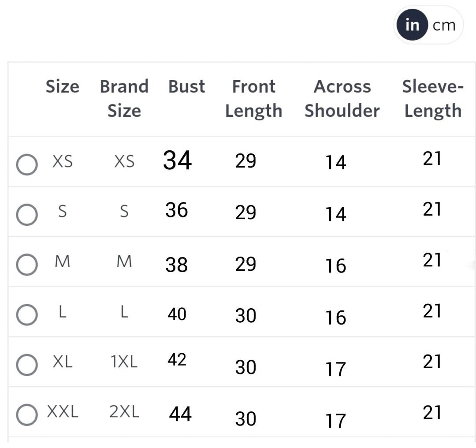The image size is (476, 448).
Task: Click bust value 38 in M row
Action: [177, 265]
